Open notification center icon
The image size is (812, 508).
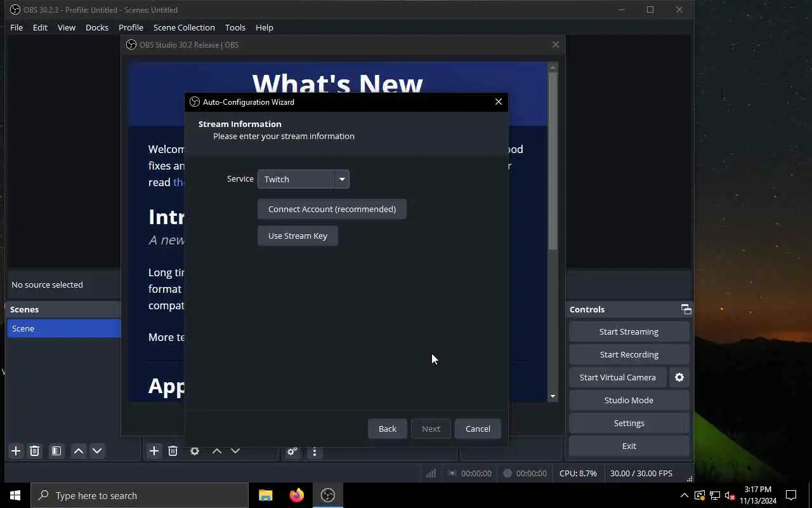[x=791, y=495]
